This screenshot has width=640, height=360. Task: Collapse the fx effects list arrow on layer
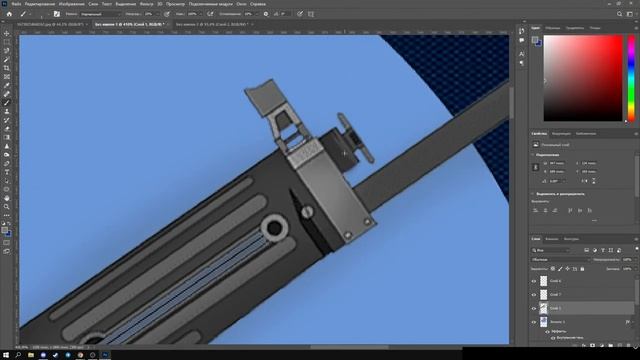pyautogui.click(x=632, y=322)
